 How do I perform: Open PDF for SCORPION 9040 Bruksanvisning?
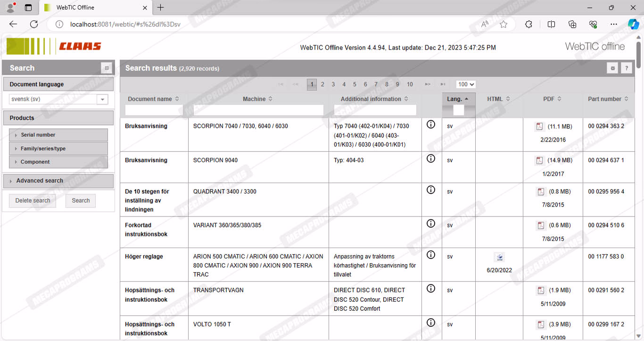pyautogui.click(x=539, y=160)
